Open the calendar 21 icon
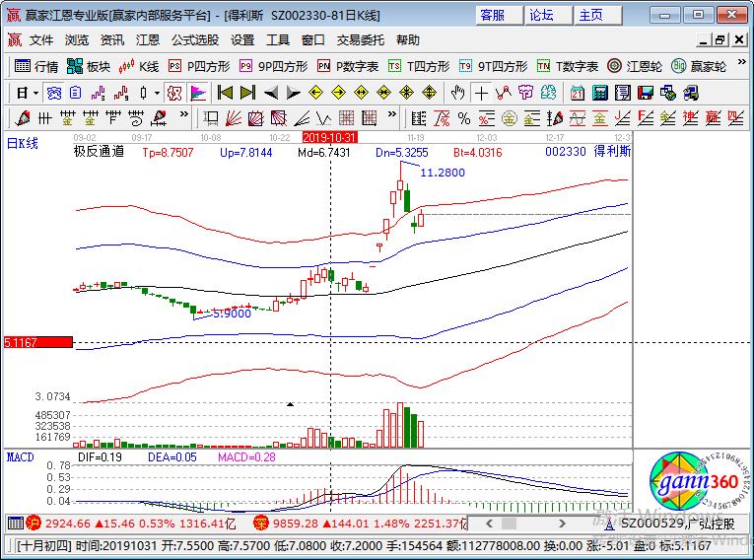Viewport: 754px width, 560px height. [x=577, y=93]
